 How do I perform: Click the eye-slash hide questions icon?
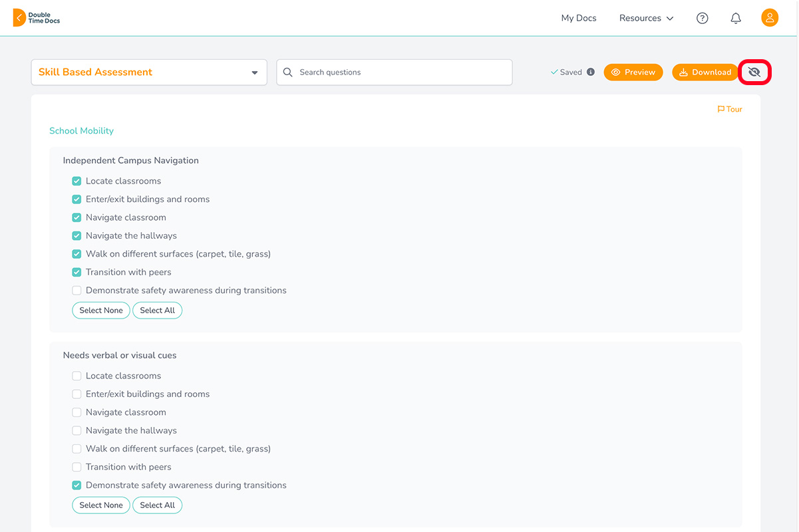coord(754,72)
